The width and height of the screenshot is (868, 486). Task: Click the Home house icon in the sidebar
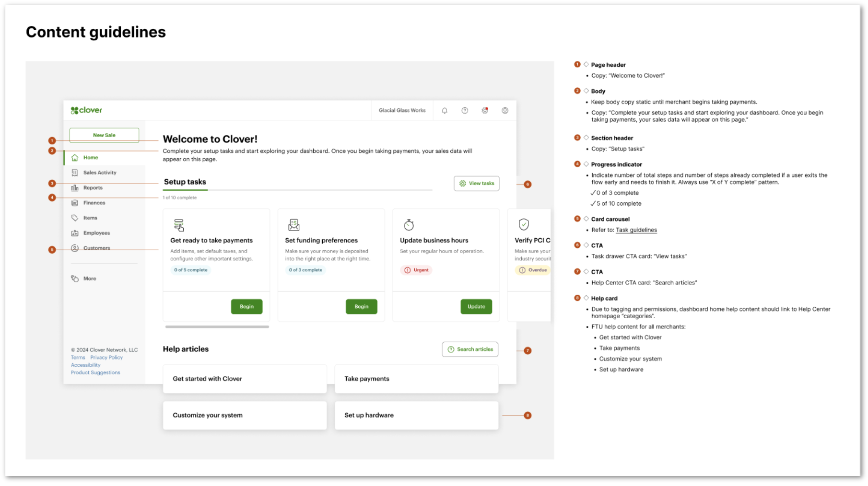tap(75, 158)
